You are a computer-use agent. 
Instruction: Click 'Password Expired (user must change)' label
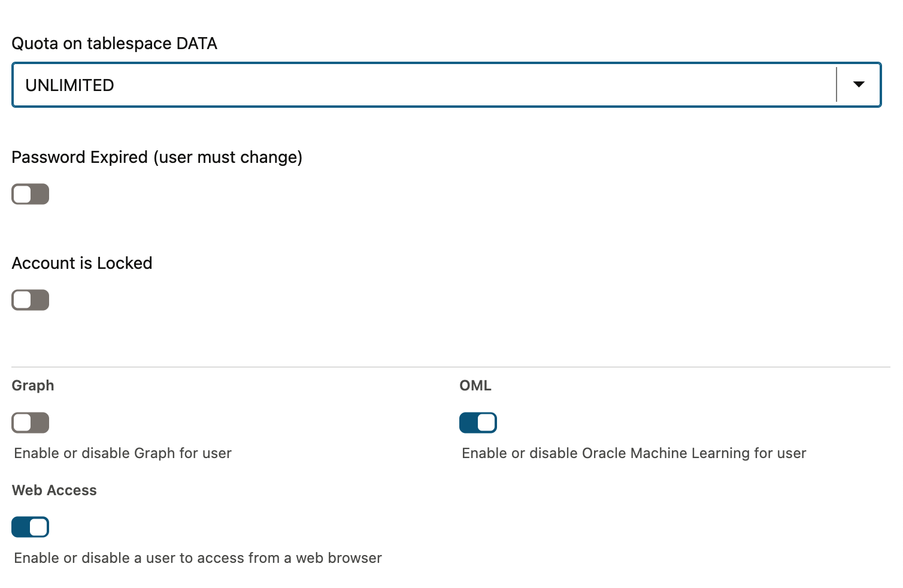pos(157,157)
